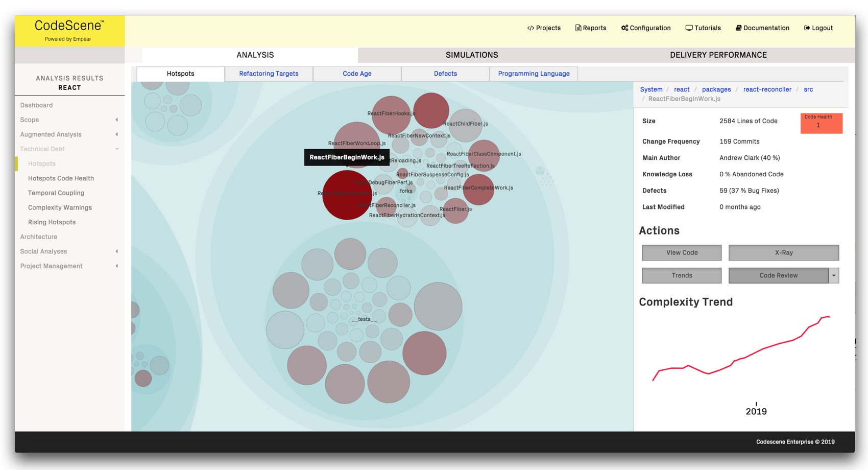
Task: Click the Documentation book icon
Action: coord(738,28)
